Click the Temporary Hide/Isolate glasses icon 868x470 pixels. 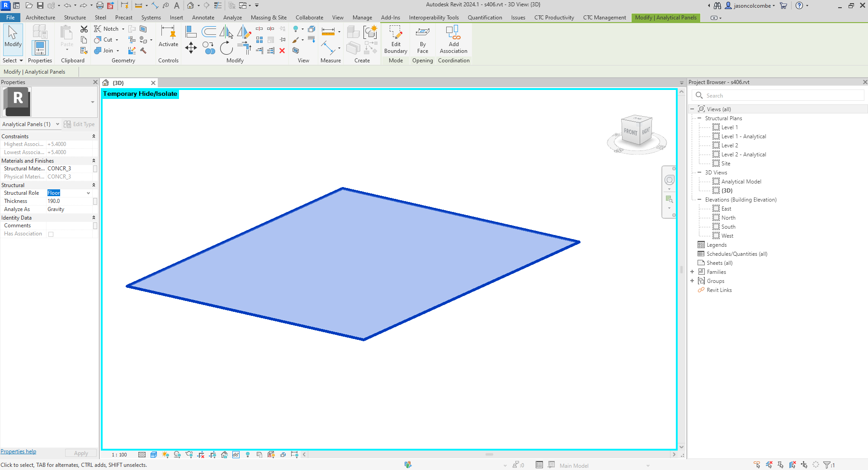236,455
